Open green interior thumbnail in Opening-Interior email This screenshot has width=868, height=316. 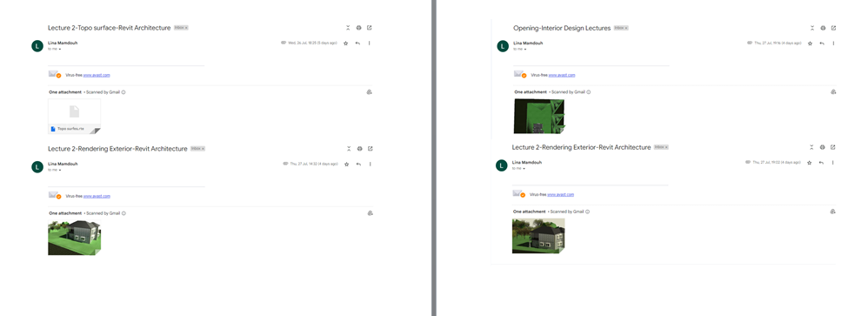[539, 116]
